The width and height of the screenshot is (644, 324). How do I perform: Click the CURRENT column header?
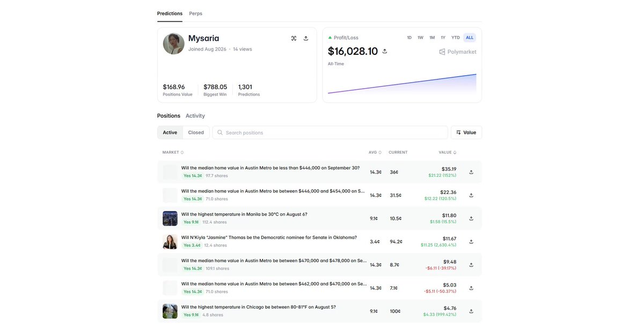click(x=398, y=152)
